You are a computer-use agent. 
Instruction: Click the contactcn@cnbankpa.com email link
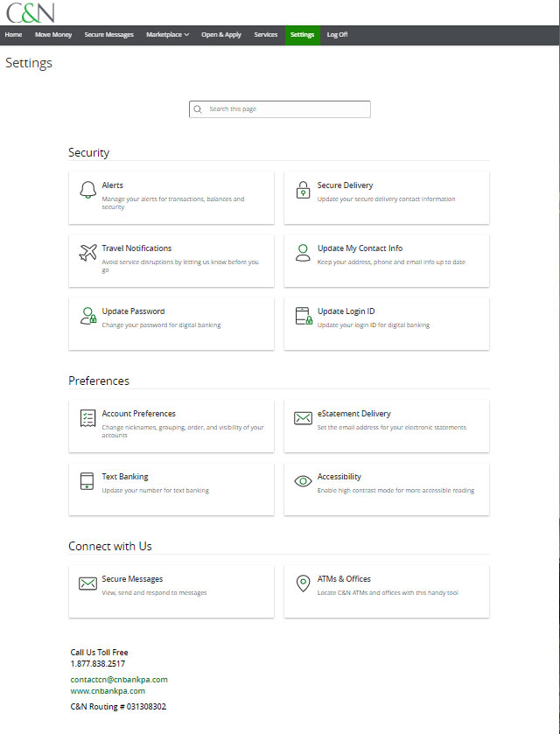[x=119, y=679]
